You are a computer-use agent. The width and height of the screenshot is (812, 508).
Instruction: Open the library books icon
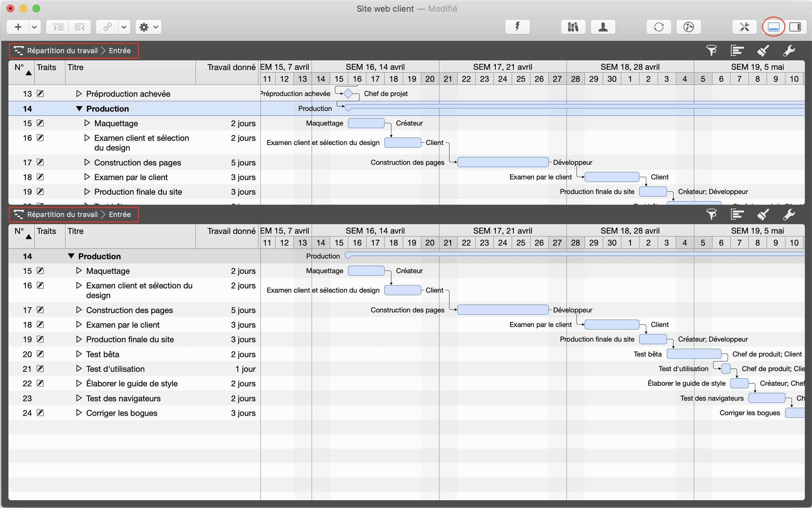coord(573,27)
